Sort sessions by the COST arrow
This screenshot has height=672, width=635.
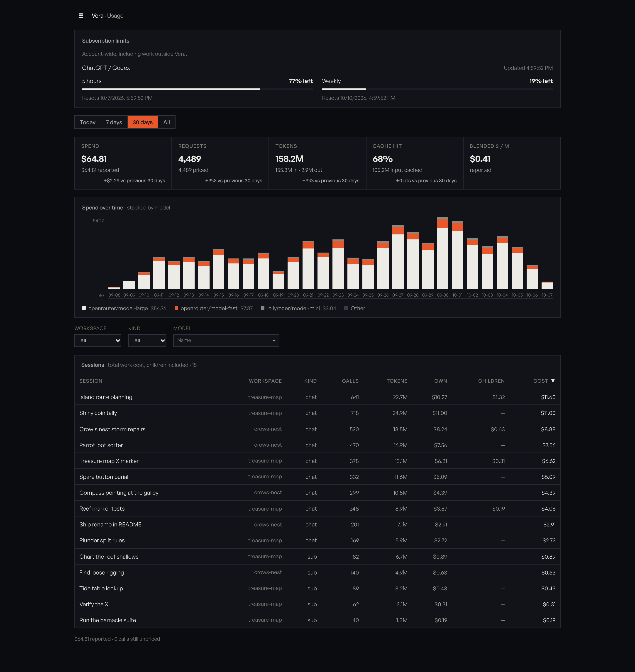(x=553, y=381)
